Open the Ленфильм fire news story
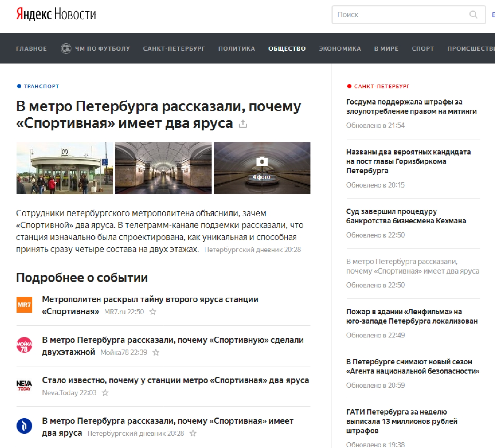 pos(412,316)
